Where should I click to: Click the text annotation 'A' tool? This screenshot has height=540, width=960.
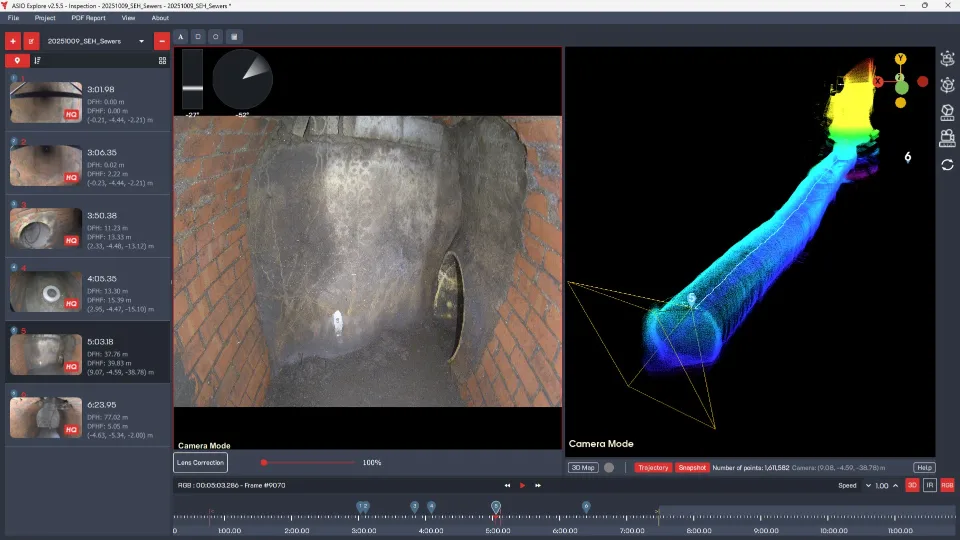pos(181,37)
